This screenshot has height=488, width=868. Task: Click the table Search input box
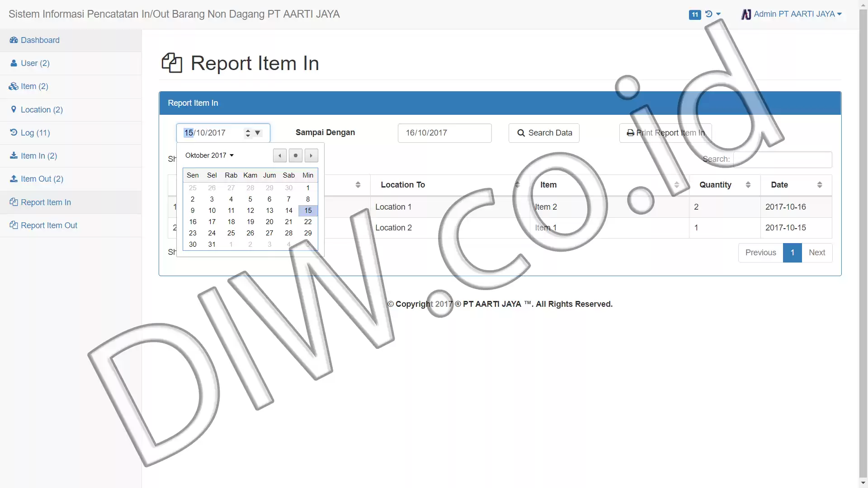[783, 160]
